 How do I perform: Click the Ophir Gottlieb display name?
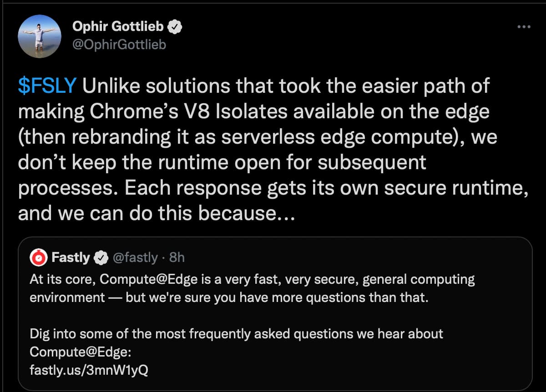[118, 27]
